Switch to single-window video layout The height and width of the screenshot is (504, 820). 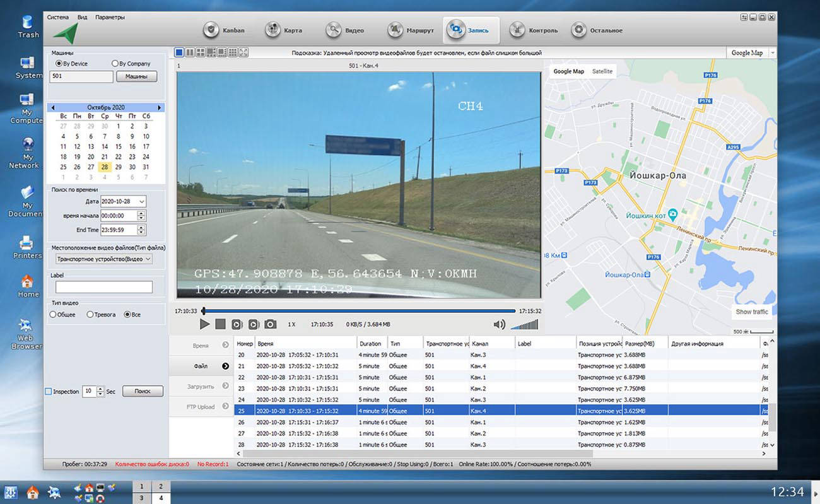click(x=179, y=53)
